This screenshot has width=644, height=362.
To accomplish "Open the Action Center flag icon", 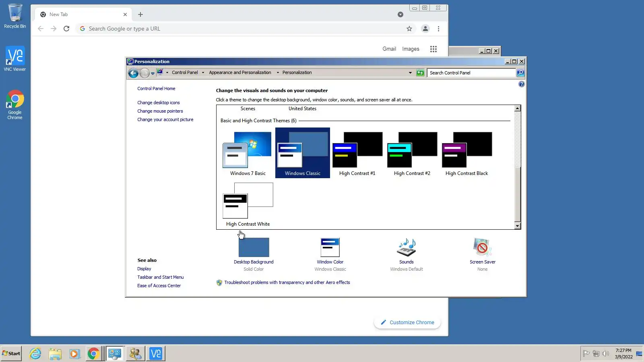I will coord(586,354).
